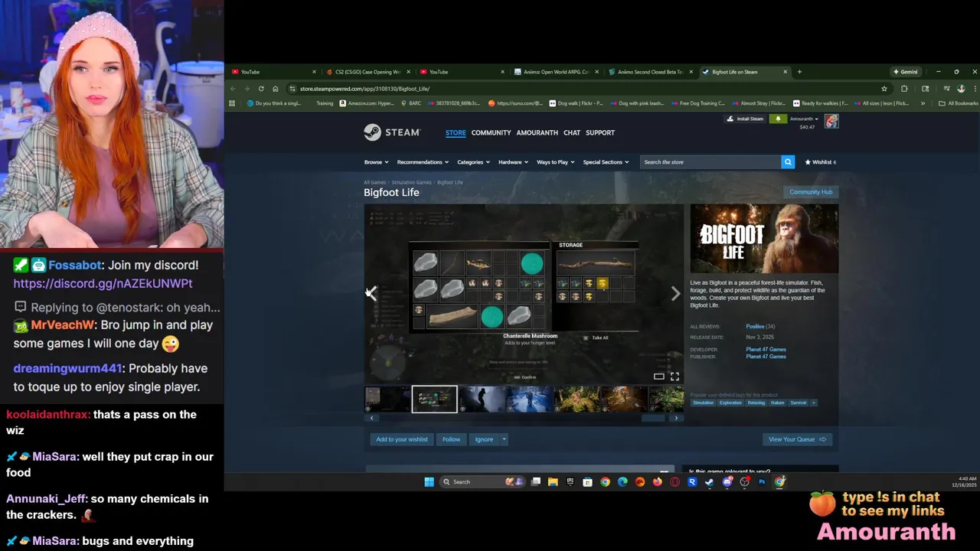Open the Ignore options dropdown arrow

tap(504, 439)
